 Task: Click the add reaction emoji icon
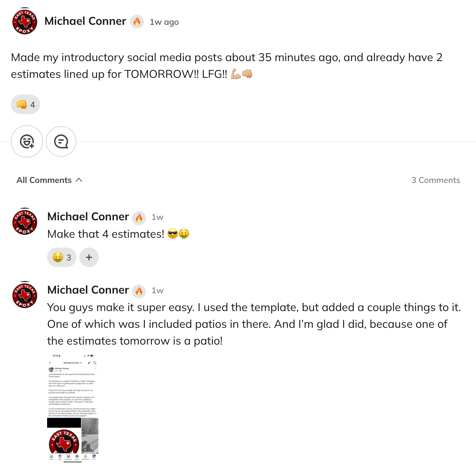[x=27, y=141]
